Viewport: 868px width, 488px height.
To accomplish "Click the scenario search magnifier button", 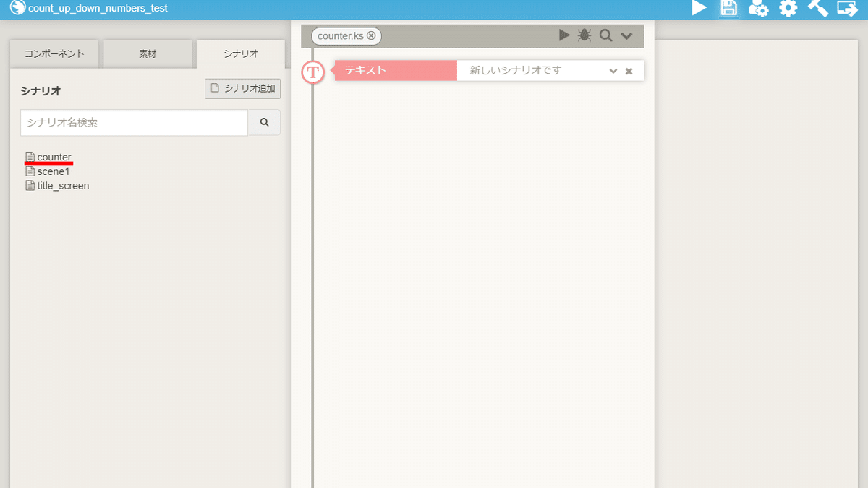I will [264, 123].
